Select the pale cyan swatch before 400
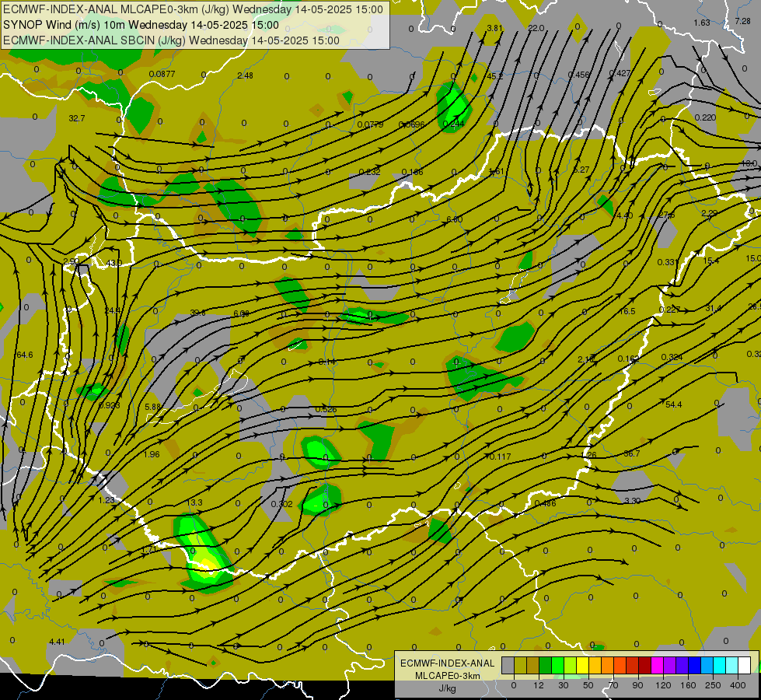 [x=731, y=665]
